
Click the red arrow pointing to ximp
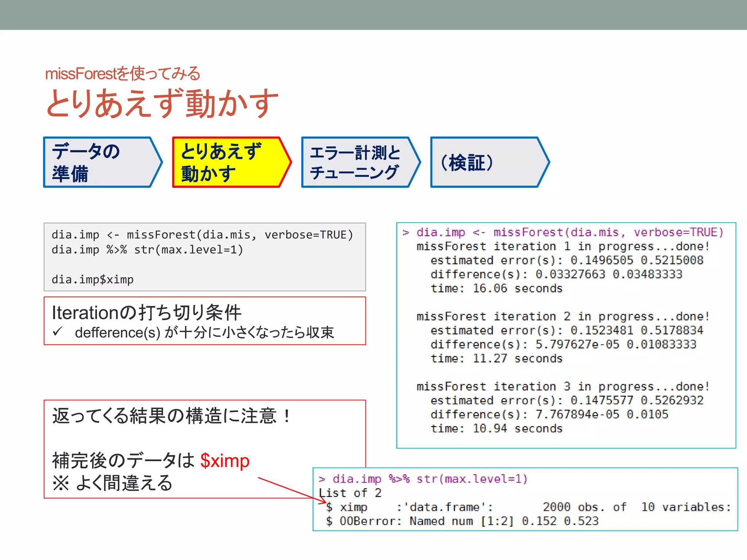(292, 490)
